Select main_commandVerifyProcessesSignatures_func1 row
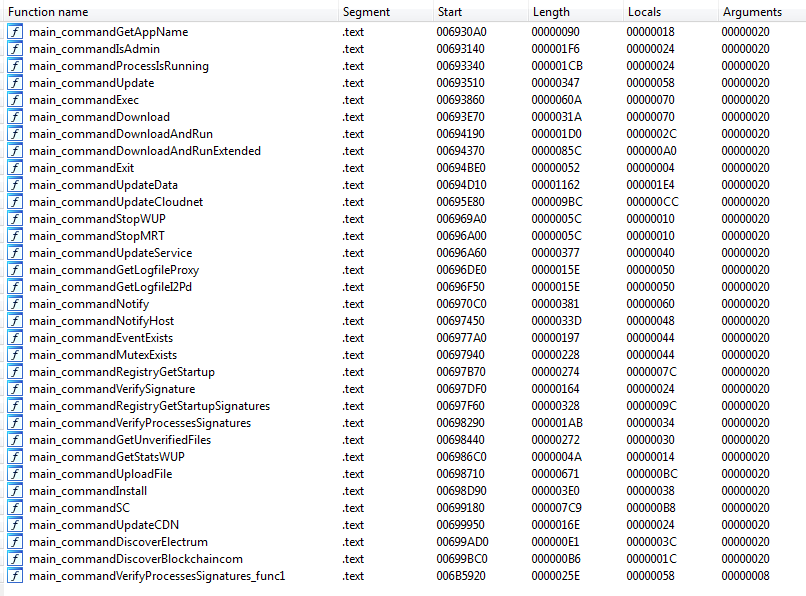This screenshot has width=806, height=596. point(157,576)
